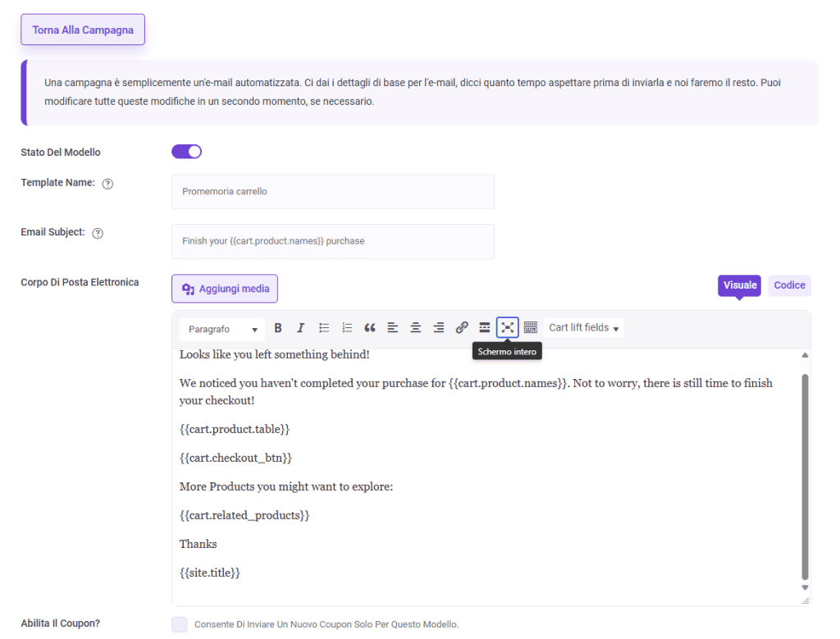Open help tooltip beside Template Name

click(107, 184)
